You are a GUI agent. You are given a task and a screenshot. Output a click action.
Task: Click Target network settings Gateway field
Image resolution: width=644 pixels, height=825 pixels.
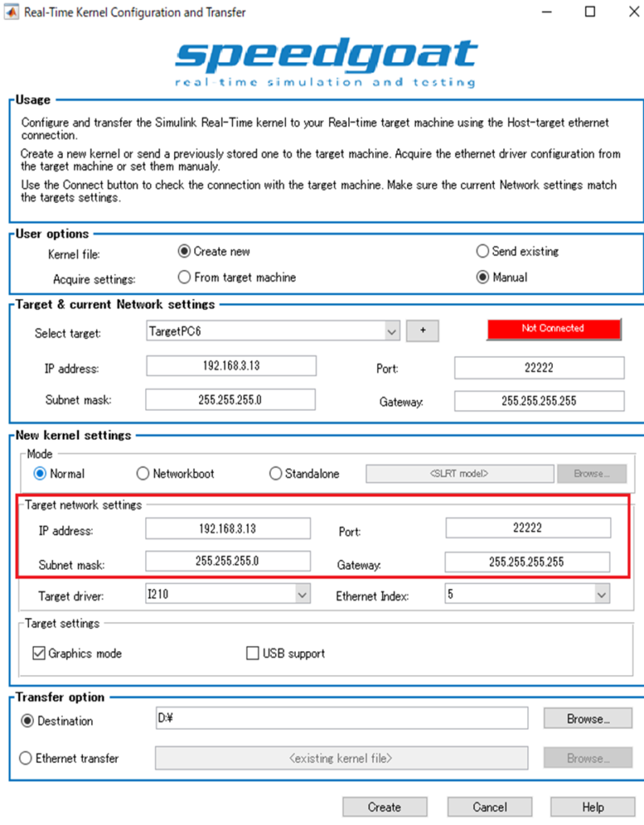coord(527,562)
